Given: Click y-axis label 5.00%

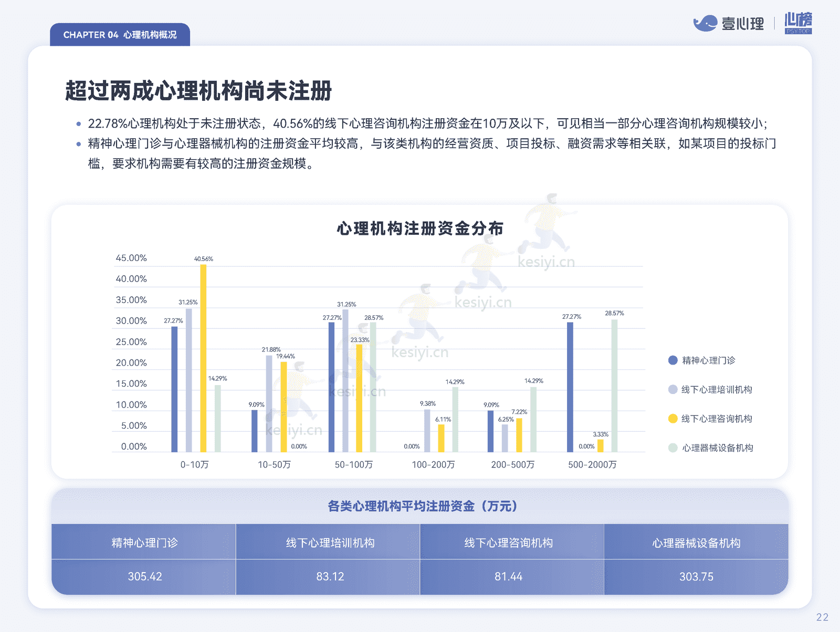Looking at the screenshot, I should pos(134,426).
